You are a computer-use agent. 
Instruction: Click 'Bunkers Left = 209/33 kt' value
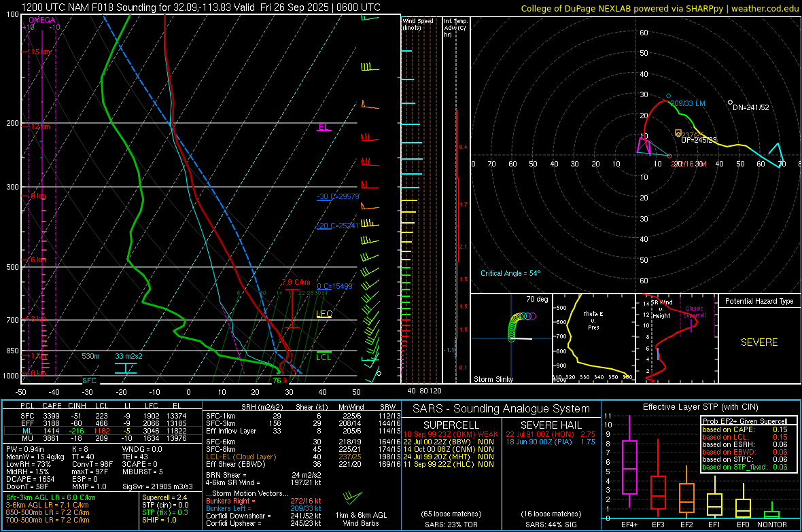[x=264, y=508]
